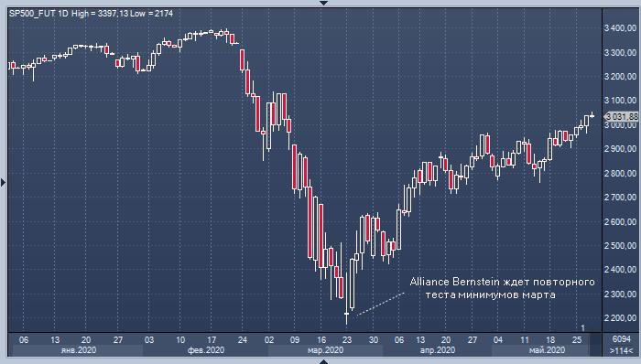Select the 'Alliance Bernstein ждет повторного теста минимумов марта' annotation

502,288
